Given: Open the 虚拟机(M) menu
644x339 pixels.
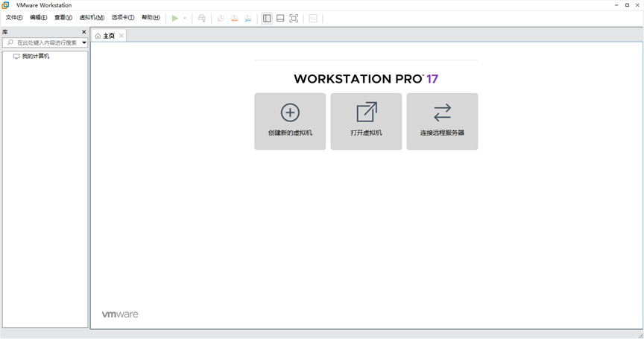Looking at the screenshot, I should (92, 18).
